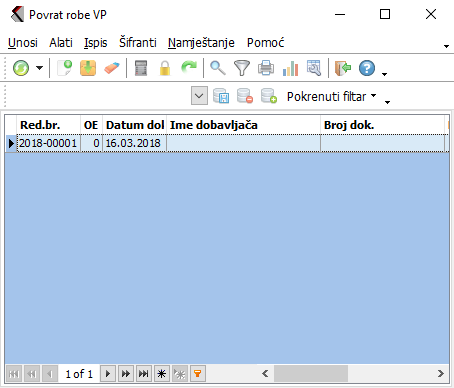Open the Namještanje menu
This screenshot has width=454, height=388.
201,43
